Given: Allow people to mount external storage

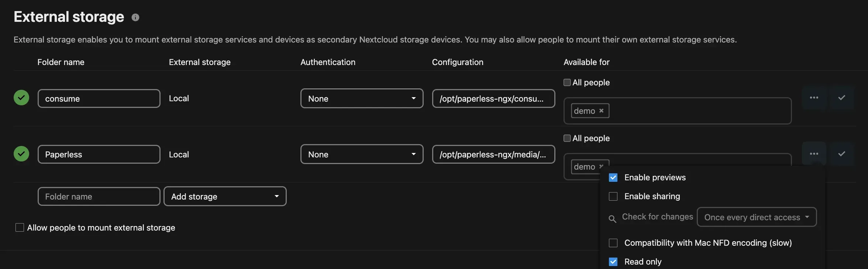Looking at the screenshot, I should point(20,228).
